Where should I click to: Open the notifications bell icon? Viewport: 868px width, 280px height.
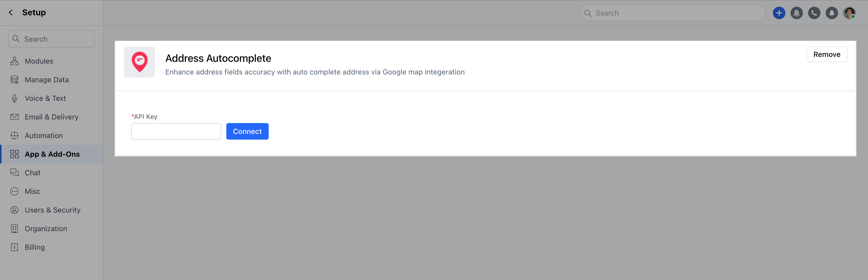click(x=832, y=13)
